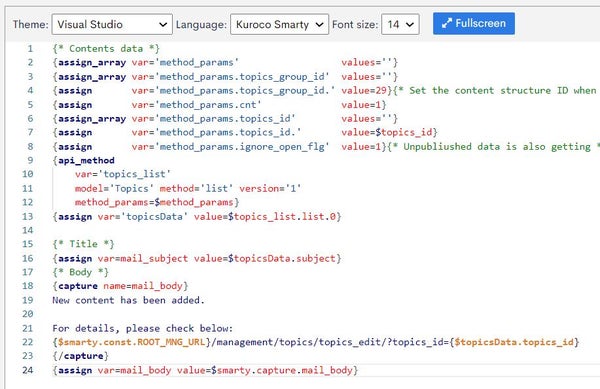Click 'Set the content structure ID when' comment

(x=503, y=91)
